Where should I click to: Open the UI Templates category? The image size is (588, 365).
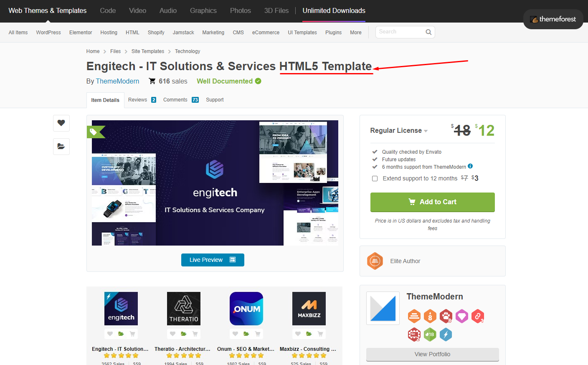[302, 33]
